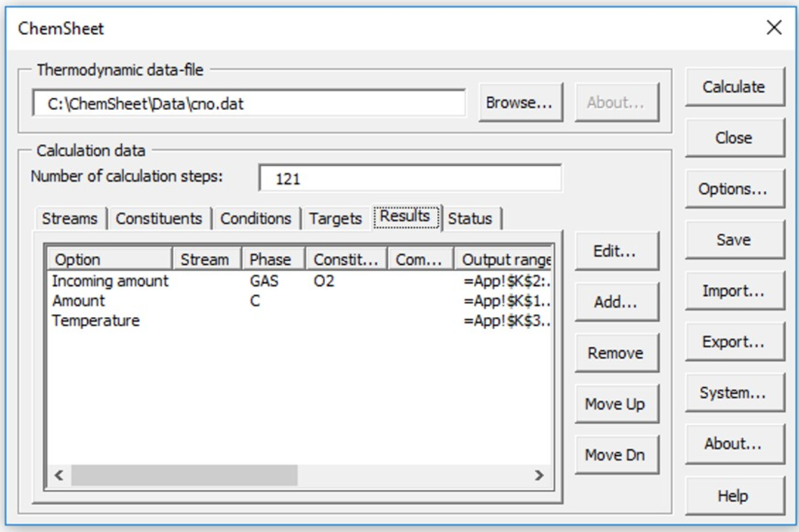
Task: Click the Calculate button
Action: point(733,87)
